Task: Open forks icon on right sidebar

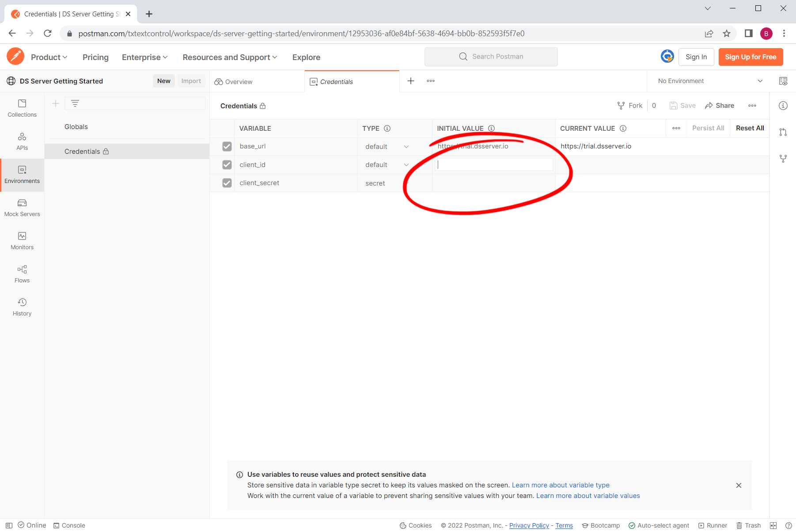Action: point(783,159)
